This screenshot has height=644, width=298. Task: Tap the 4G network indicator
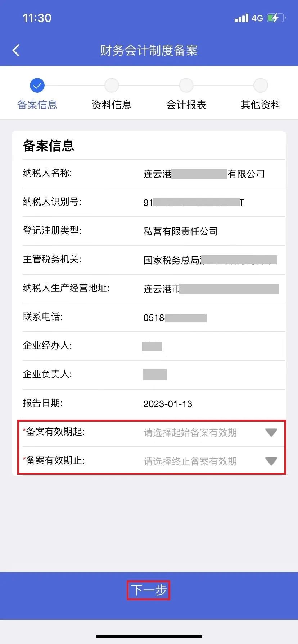coord(257,18)
